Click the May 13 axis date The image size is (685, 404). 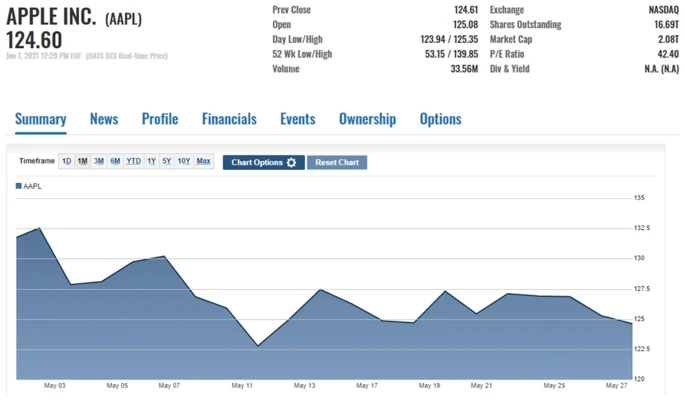coord(304,385)
